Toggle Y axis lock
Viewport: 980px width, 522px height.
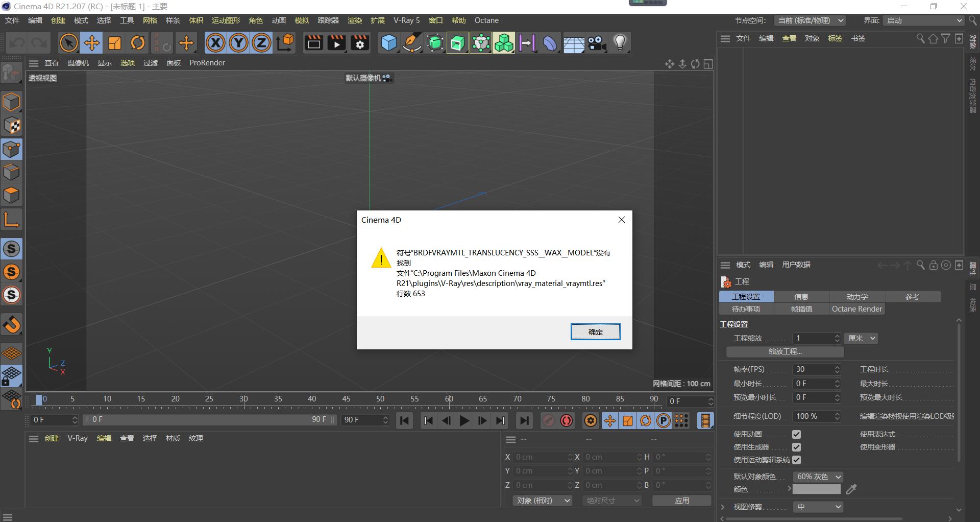pos(238,43)
